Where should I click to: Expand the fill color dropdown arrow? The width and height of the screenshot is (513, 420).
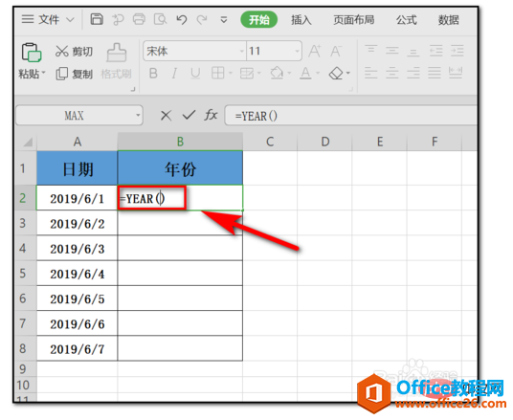[x=289, y=73]
